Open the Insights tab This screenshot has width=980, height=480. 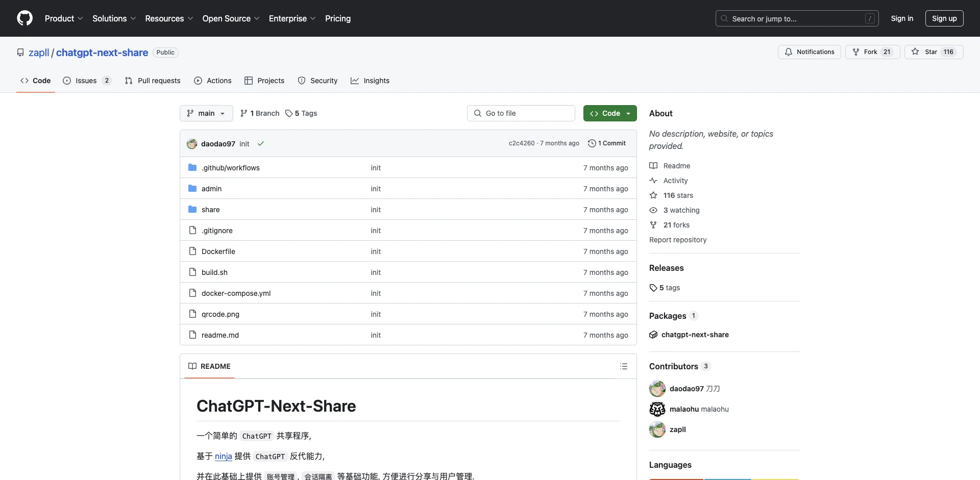(370, 81)
